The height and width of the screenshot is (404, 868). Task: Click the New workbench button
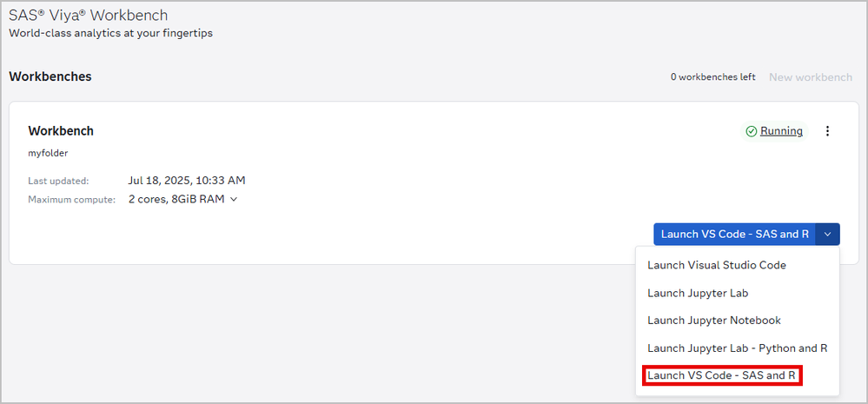coord(810,77)
